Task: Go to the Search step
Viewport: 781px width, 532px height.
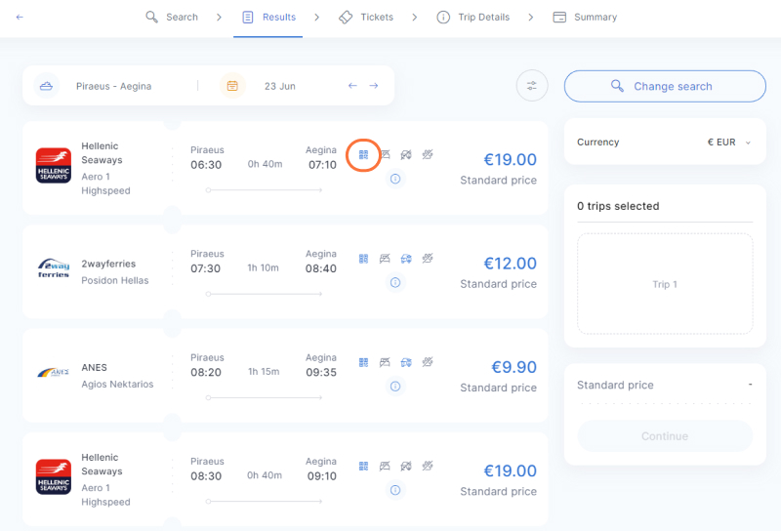Action: [x=172, y=17]
